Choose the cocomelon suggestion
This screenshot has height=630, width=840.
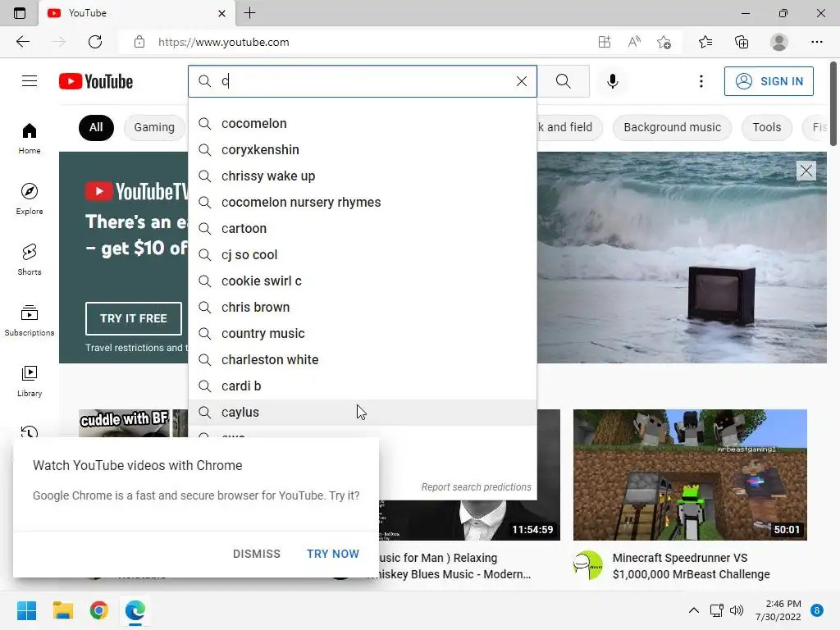[362, 123]
